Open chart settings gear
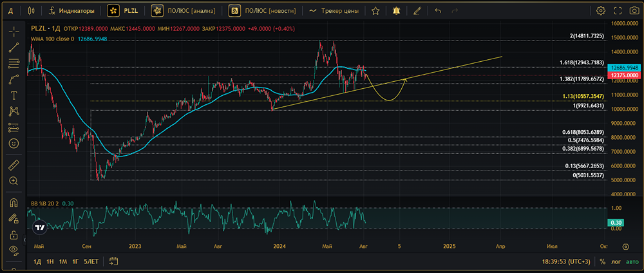644x273 pixels. click(601, 11)
